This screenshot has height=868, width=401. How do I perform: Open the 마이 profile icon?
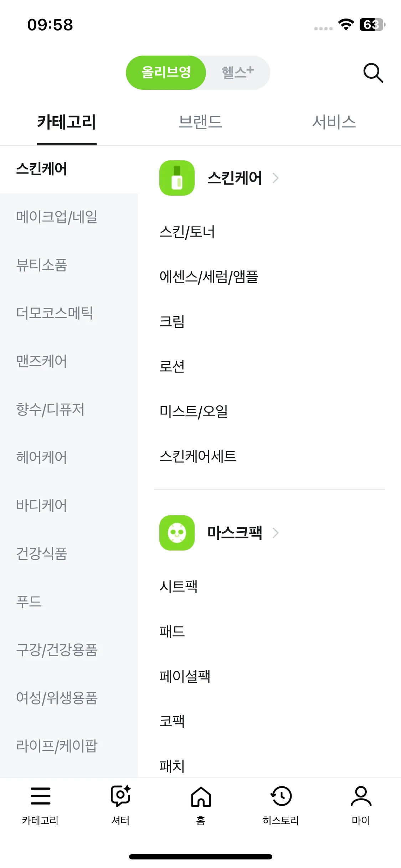tap(361, 796)
